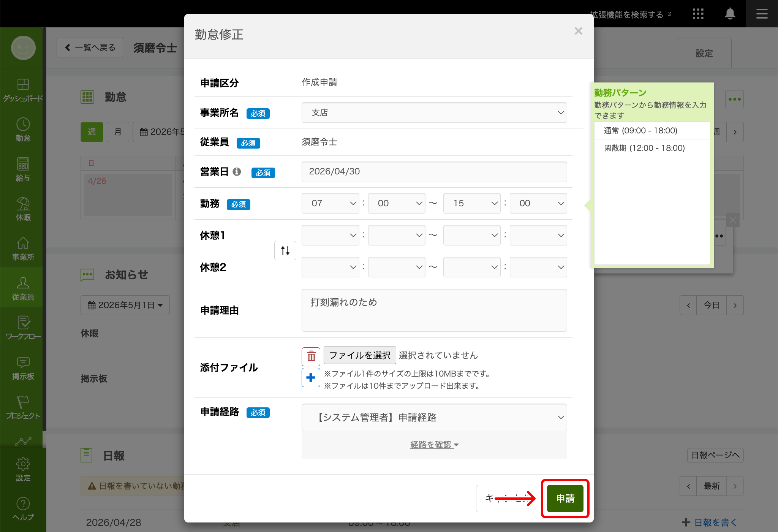
Task: Click previous arrow in お知らせ navigation
Action: coord(688,305)
